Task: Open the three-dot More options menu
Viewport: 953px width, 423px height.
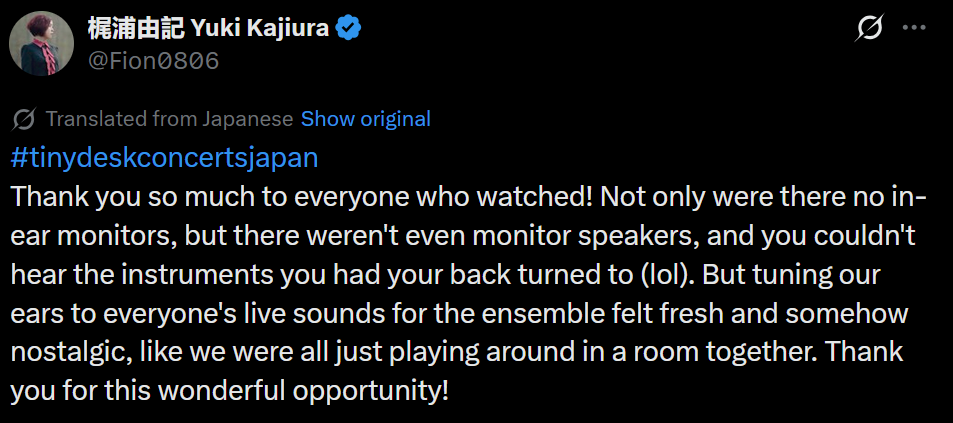Action: tap(914, 29)
